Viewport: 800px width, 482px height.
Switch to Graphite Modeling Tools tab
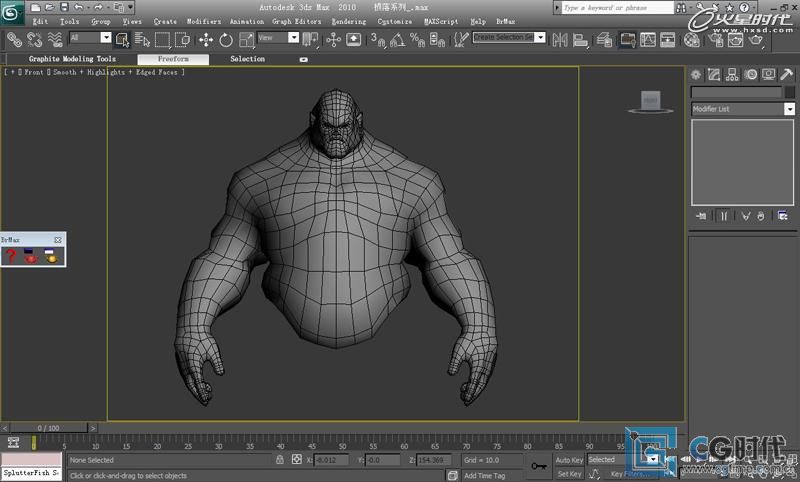coord(72,59)
